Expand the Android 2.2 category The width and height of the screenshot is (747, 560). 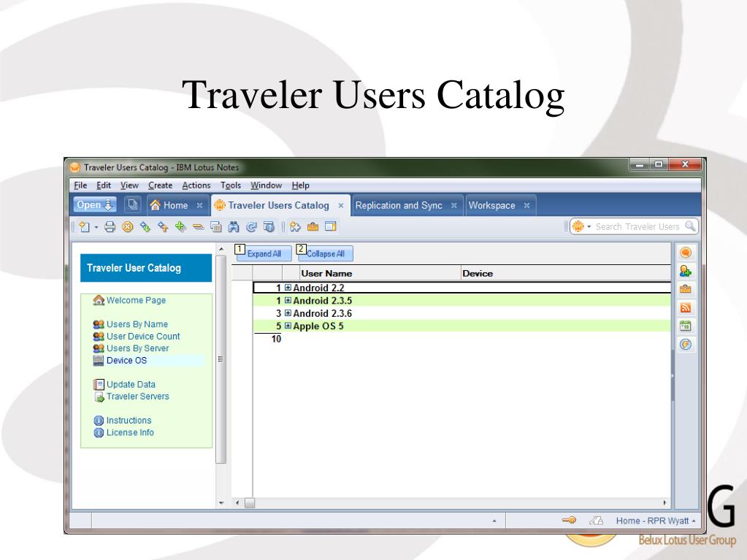[288, 288]
